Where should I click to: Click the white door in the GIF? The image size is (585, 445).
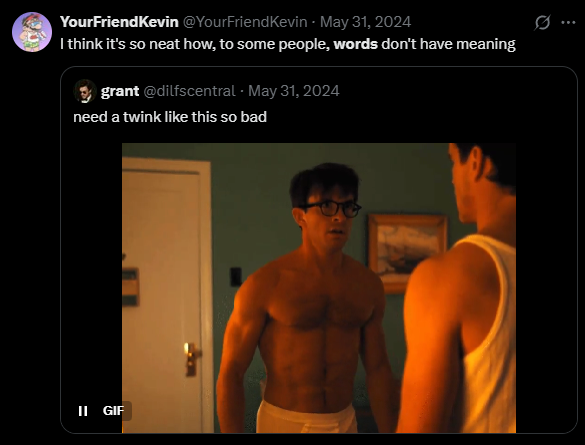point(167,297)
